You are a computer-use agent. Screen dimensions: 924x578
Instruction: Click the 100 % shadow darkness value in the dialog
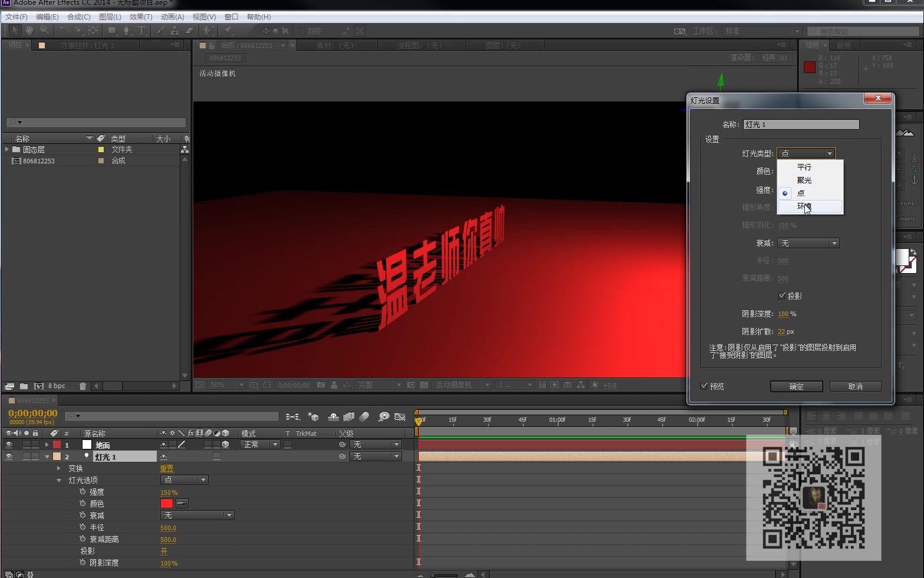[x=783, y=314]
